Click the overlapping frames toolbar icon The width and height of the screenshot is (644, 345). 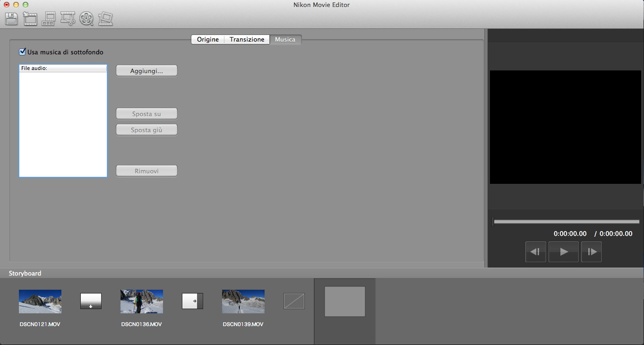pos(105,19)
